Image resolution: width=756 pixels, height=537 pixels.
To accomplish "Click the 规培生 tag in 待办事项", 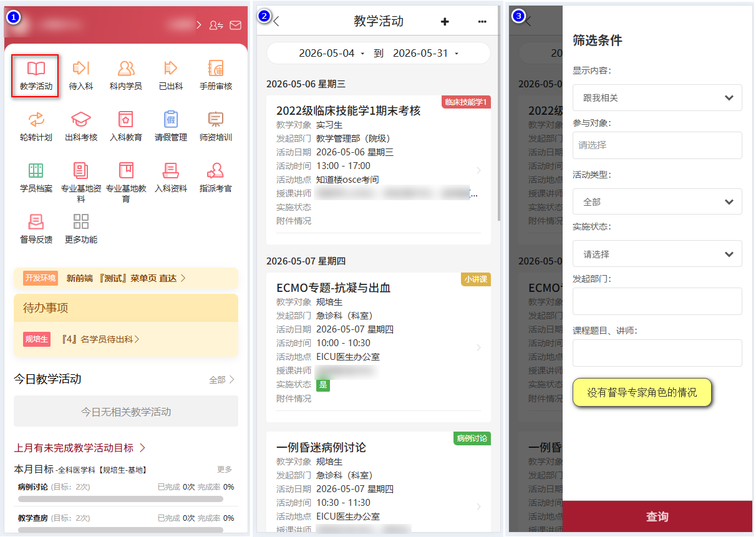I will (x=37, y=339).
